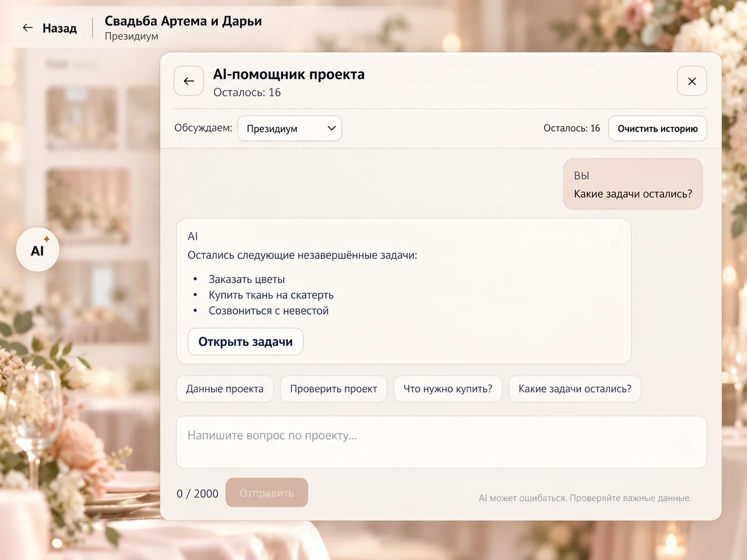Click the Отправить send button

click(x=267, y=492)
